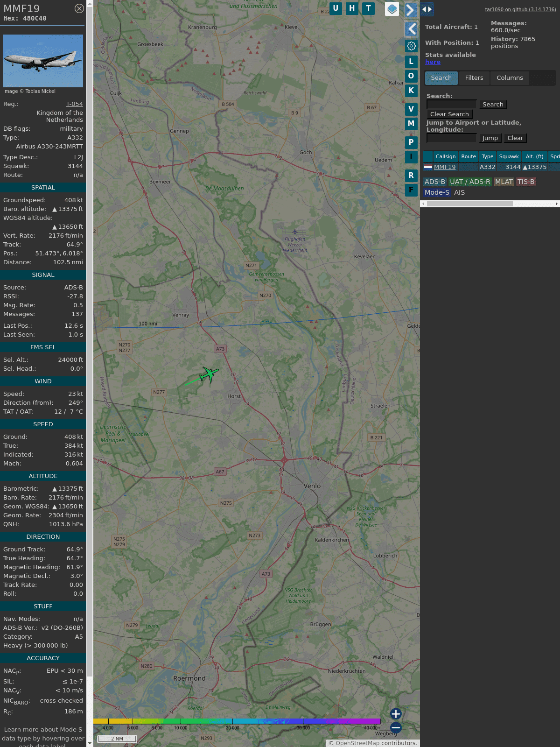Sort table by Squawk column
Image resolution: width=560 pixels, height=747 pixels.
click(509, 157)
